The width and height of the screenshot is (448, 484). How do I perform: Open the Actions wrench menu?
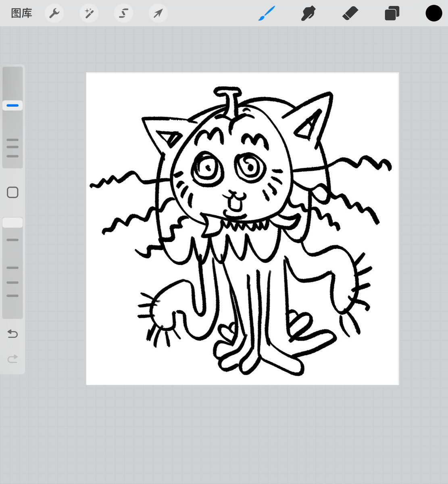(x=54, y=13)
